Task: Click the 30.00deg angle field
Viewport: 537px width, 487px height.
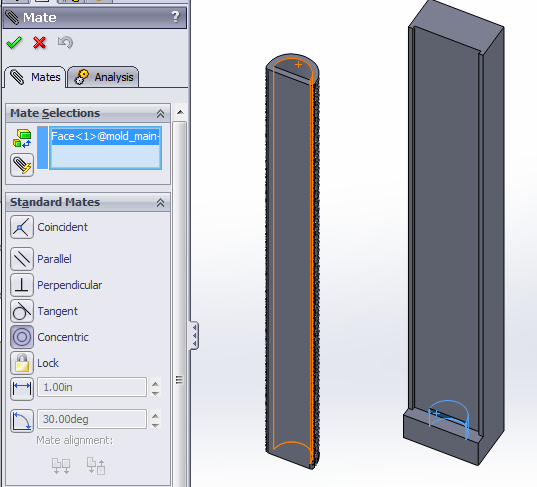Action: tap(92, 419)
